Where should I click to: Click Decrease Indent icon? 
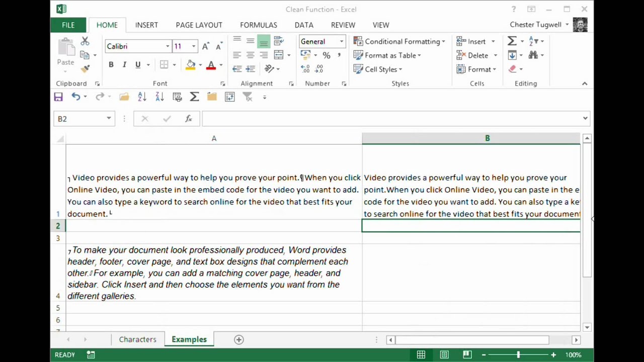(x=236, y=68)
